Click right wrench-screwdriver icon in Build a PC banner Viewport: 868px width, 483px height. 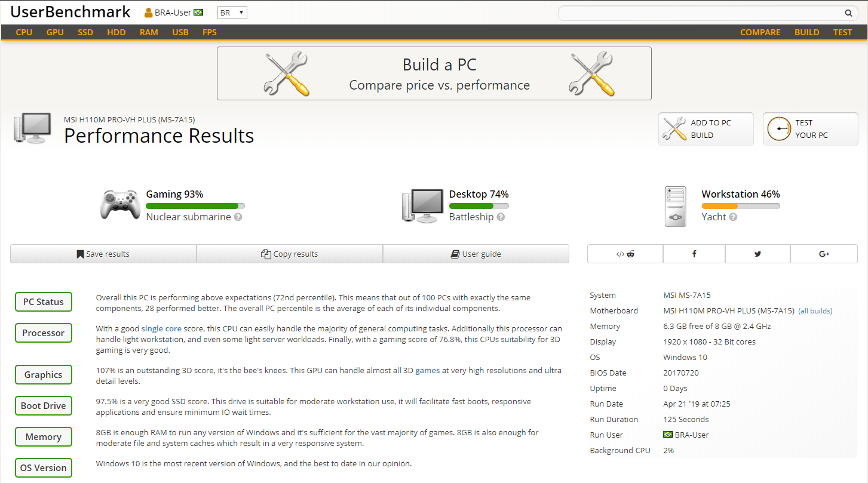tap(592, 73)
